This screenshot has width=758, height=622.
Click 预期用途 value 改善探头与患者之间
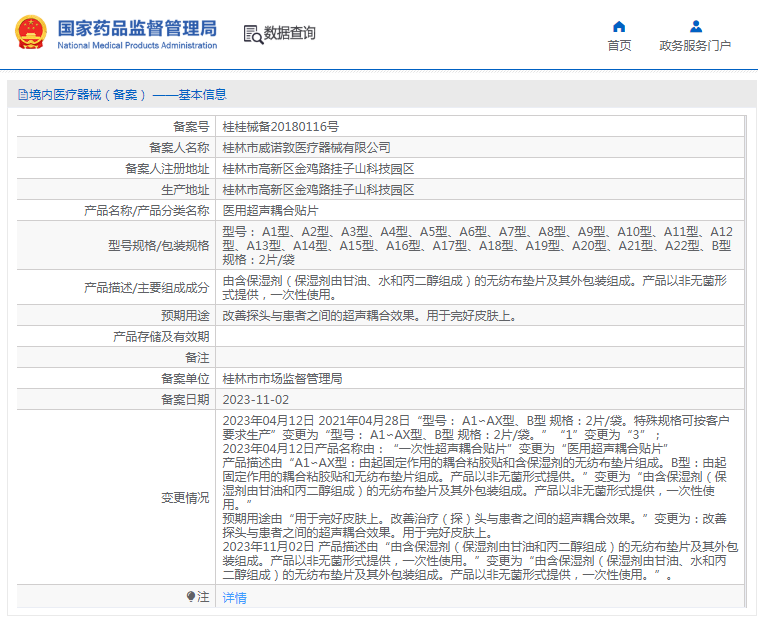370,316
